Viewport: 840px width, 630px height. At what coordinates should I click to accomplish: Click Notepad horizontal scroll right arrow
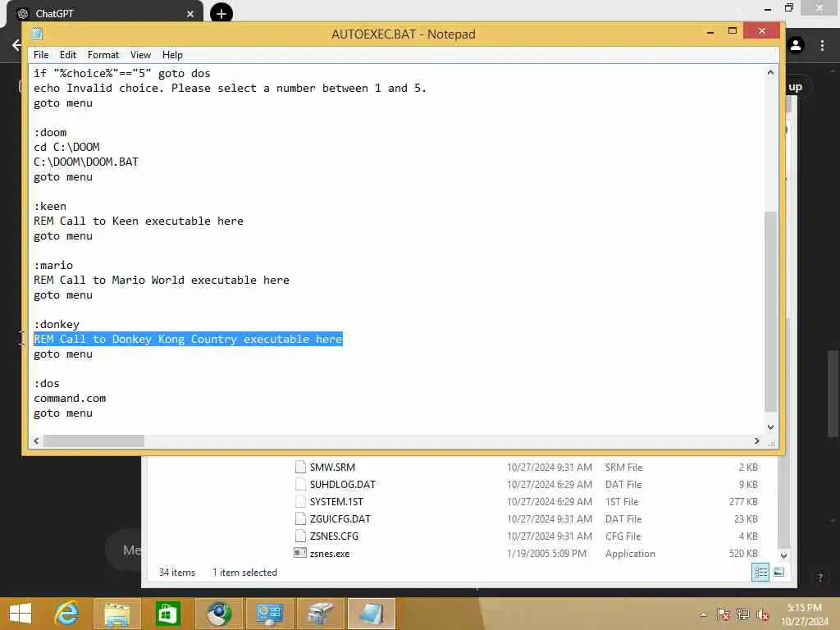(x=756, y=441)
